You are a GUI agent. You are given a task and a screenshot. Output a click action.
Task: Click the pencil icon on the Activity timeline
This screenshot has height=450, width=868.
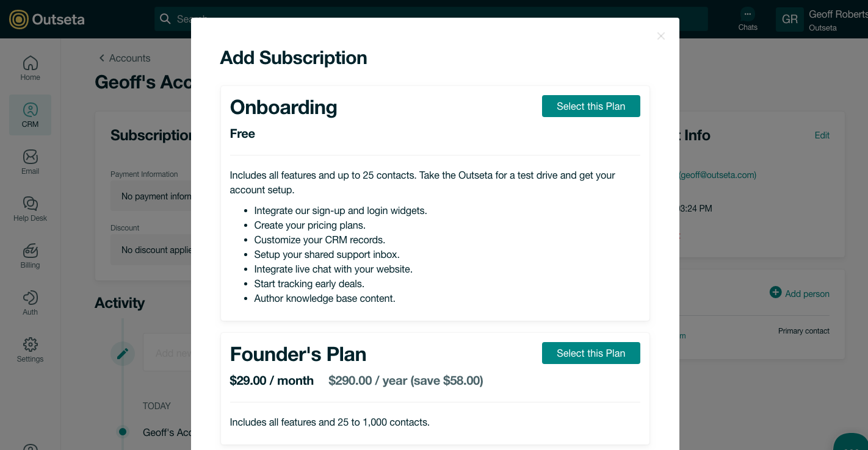coord(123,353)
